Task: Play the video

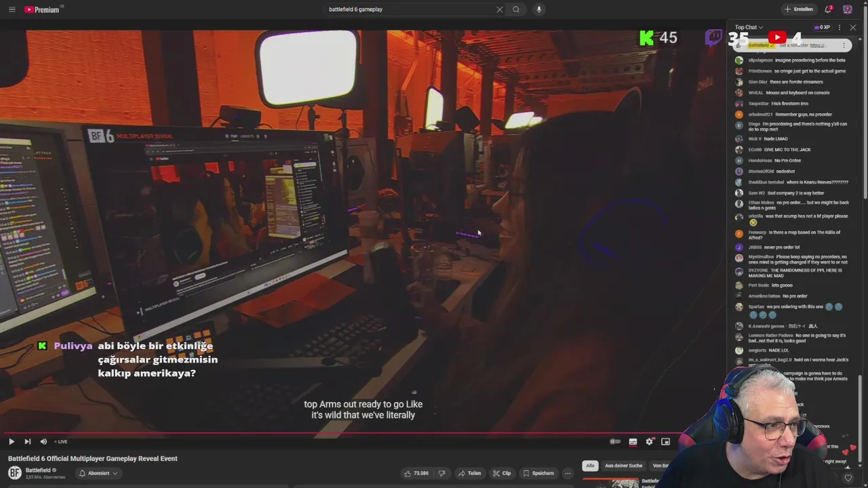Action: tap(12, 441)
